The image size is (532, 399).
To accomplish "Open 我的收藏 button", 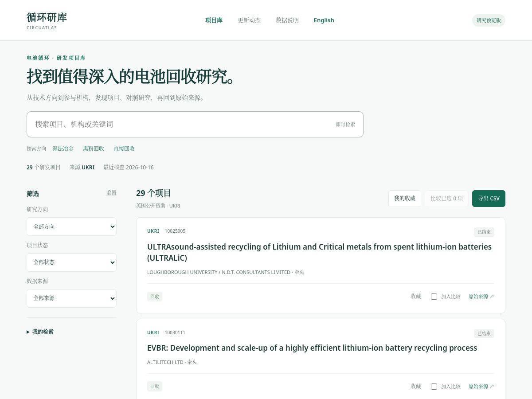I will tap(405, 199).
